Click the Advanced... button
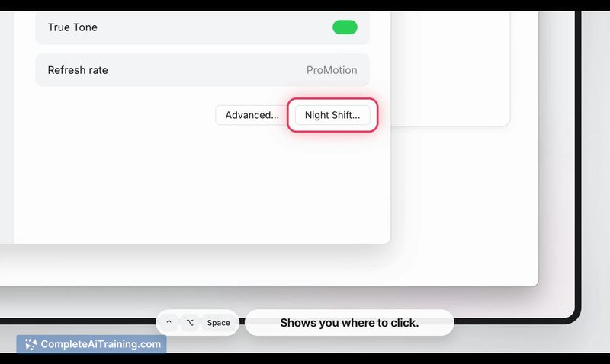 click(x=252, y=115)
